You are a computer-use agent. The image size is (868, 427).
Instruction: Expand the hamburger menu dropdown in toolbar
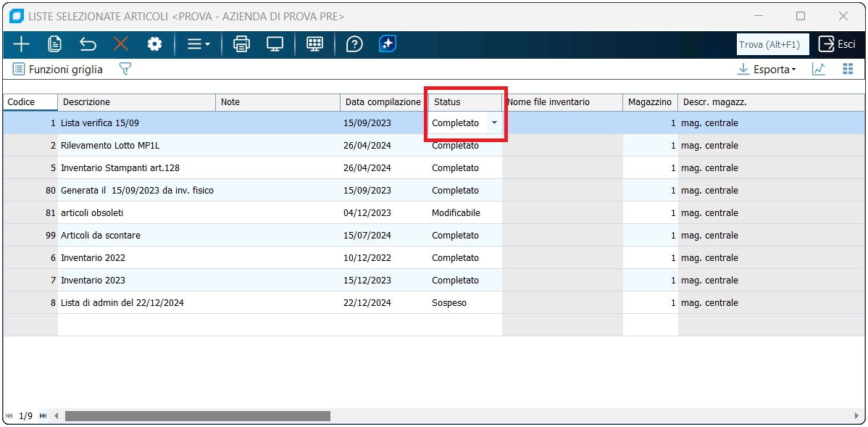coord(198,44)
